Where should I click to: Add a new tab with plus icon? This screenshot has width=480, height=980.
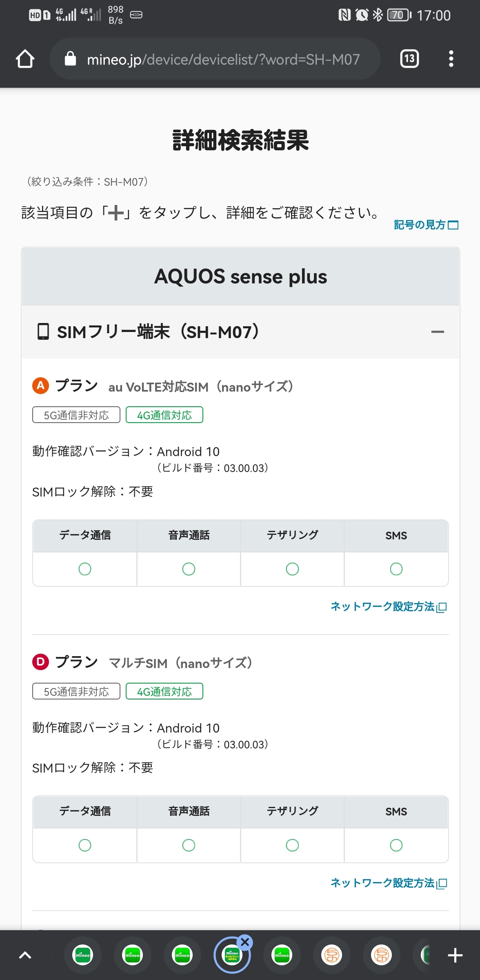[455, 955]
